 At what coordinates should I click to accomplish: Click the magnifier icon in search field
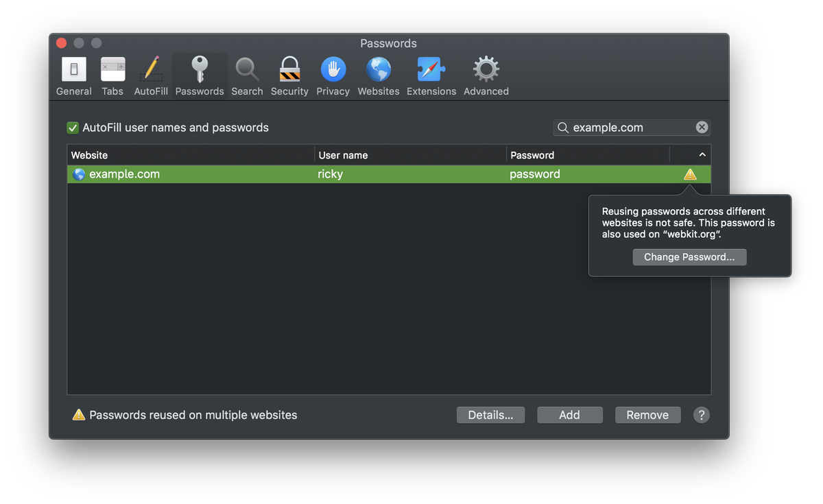(563, 128)
